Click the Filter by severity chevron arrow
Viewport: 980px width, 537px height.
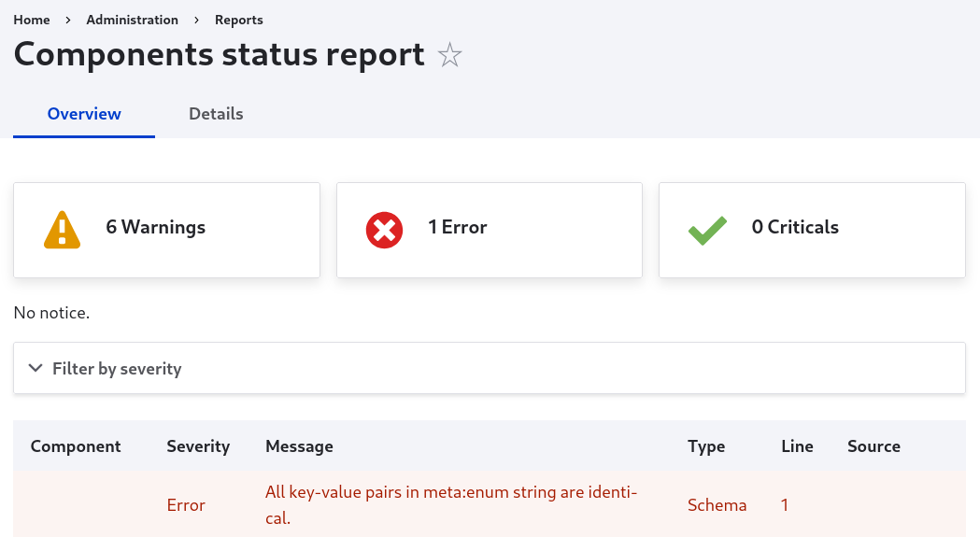click(36, 368)
